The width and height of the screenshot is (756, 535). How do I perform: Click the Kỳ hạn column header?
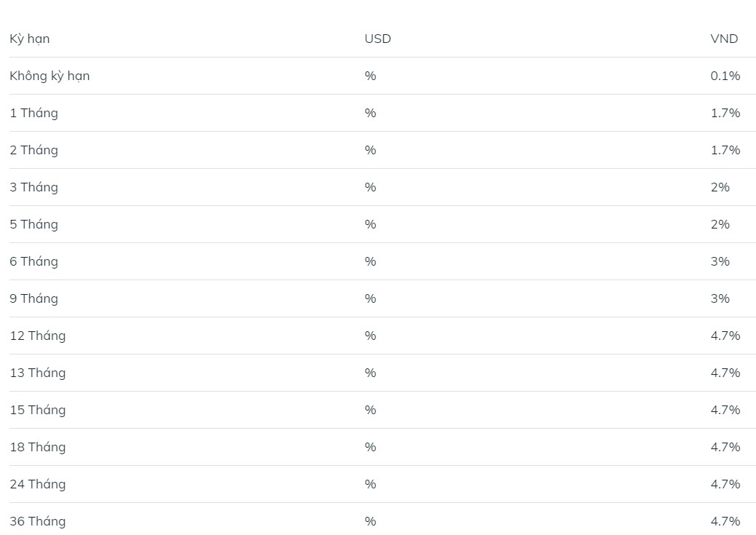[29, 39]
